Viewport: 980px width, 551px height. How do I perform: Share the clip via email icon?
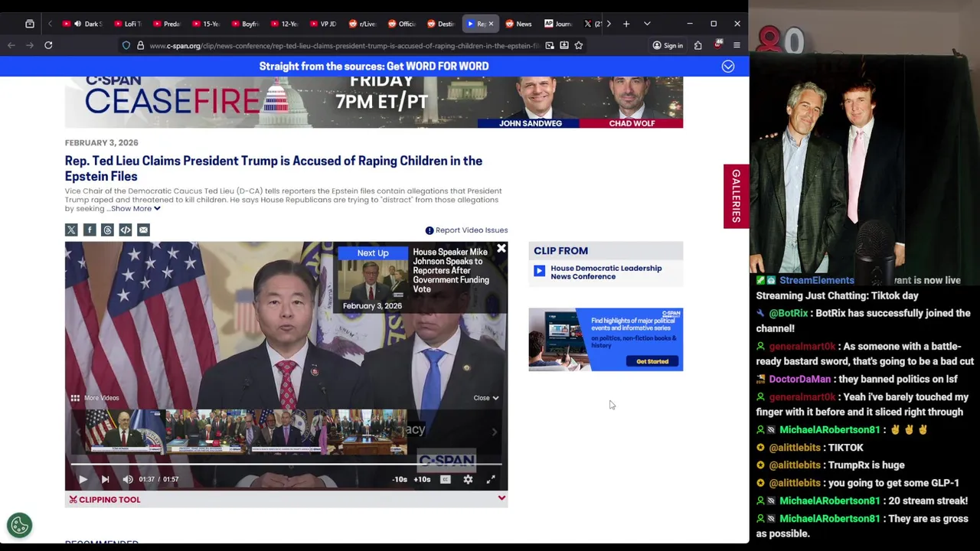point(143,230)
